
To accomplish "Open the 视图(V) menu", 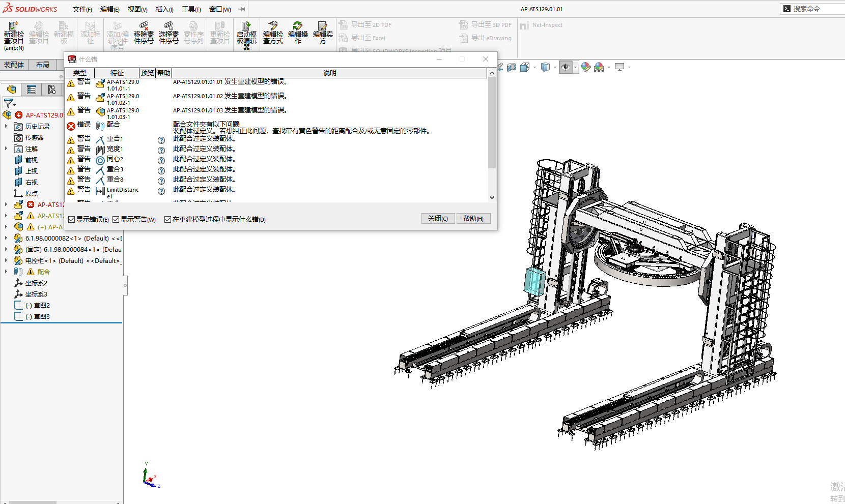I will (137, 9).
